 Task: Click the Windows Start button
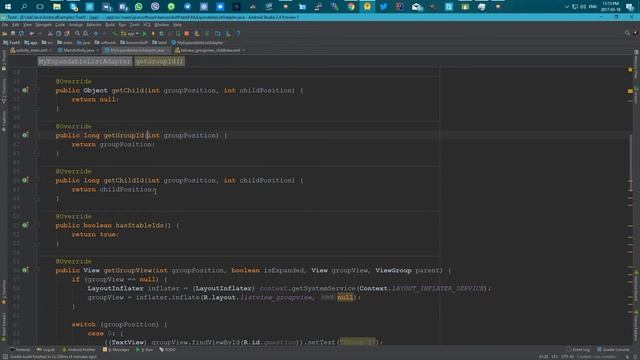8,7
